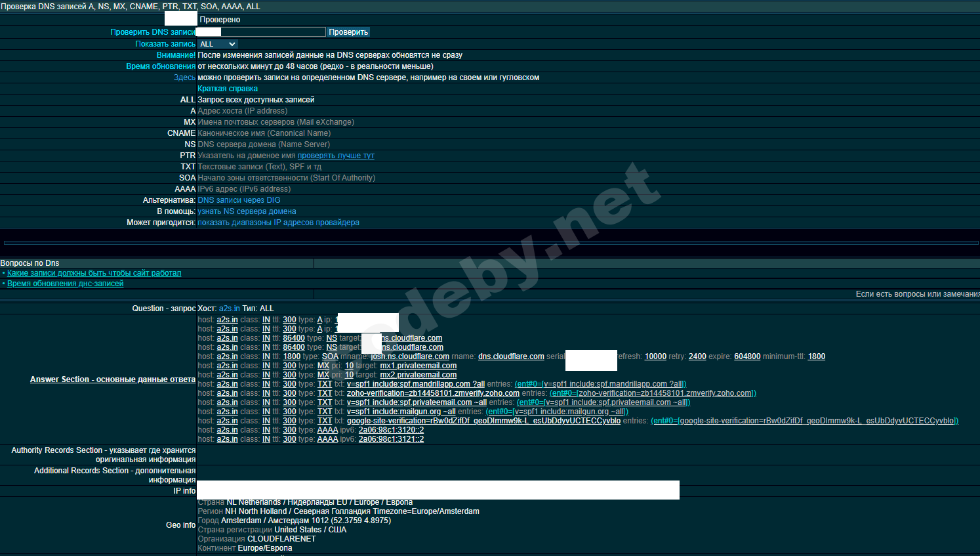Click the Authority Records Section label
The image size is (980, 556).
[x=104, y=455]
